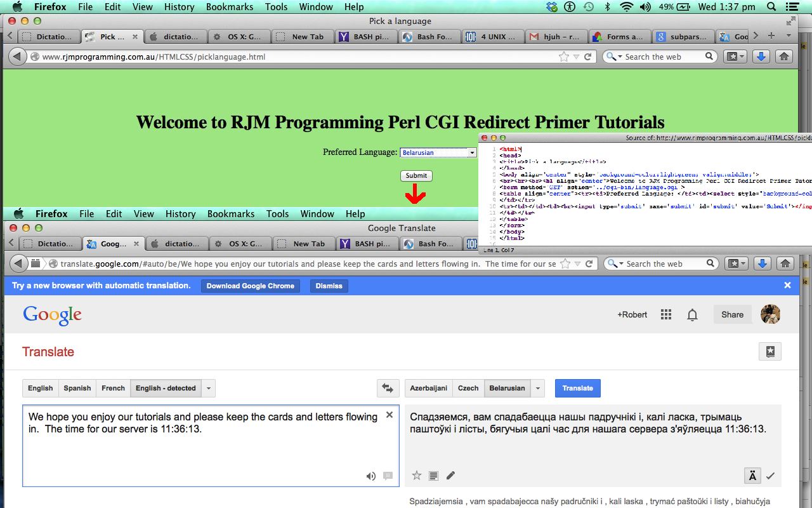
Task: Open the Preferred Language Belarusian dropdown
Action: tap(438, 152)
